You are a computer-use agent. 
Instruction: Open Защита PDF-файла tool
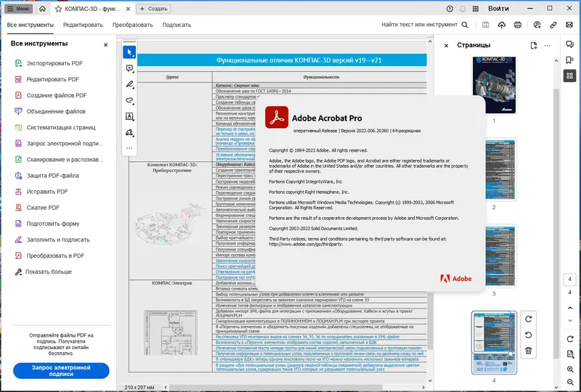[x=46, y=176]
